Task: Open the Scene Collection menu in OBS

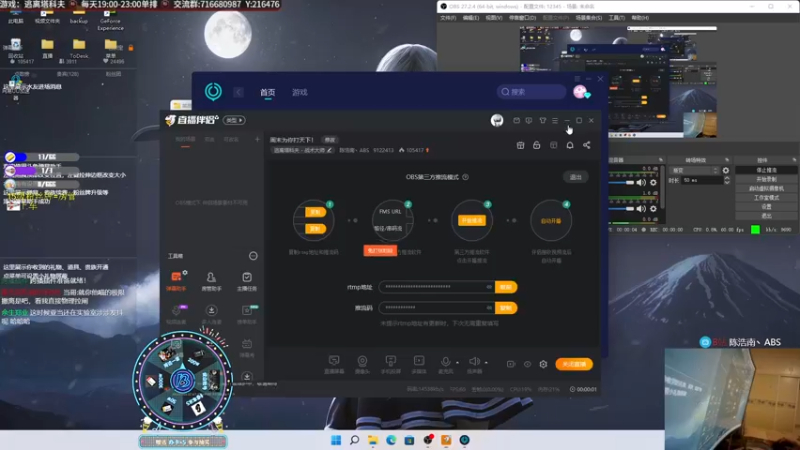Action: coord(588,18)
